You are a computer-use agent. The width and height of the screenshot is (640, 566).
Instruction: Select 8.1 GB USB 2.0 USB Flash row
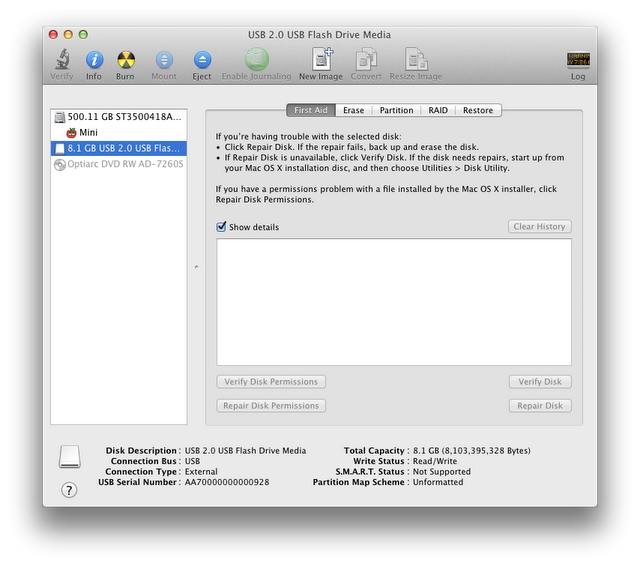(x=119, y=148)
